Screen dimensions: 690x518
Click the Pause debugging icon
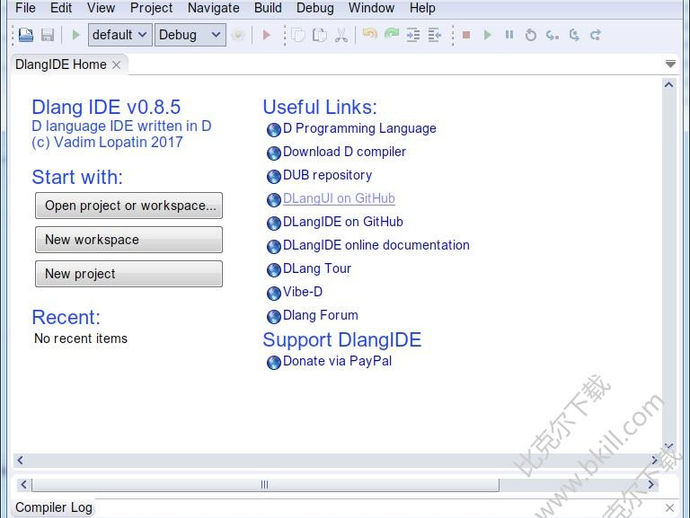pyautogui.click(x=509, y=35)
